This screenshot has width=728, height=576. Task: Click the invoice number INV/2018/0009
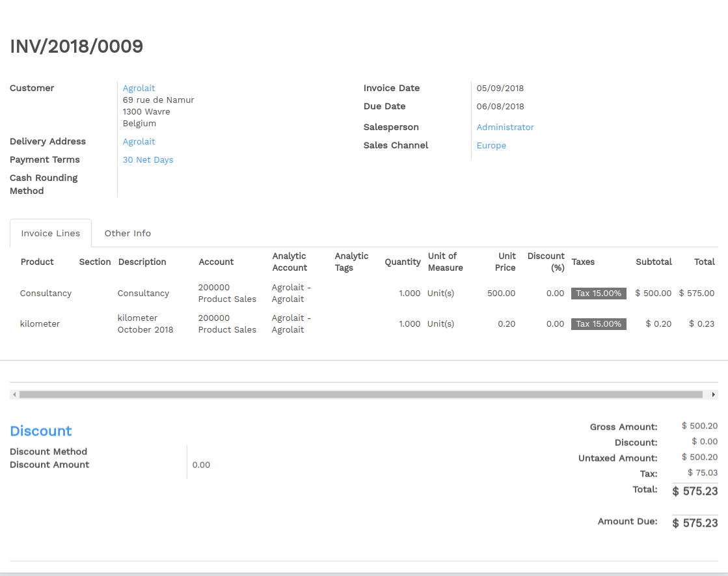tap(77, 46)
